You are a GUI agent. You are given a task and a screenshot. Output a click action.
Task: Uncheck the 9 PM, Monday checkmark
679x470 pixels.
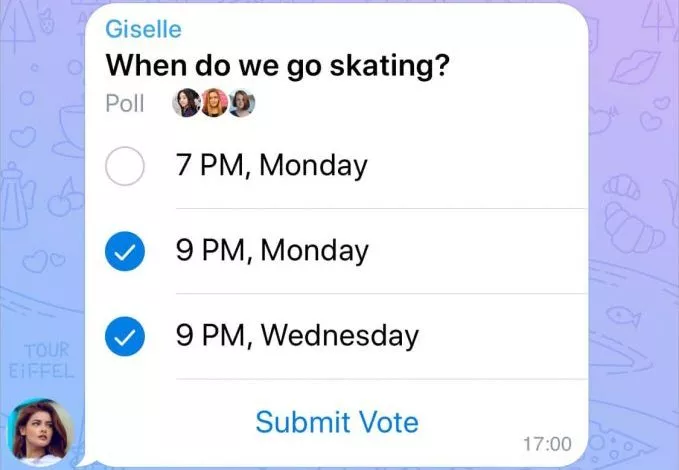(125, 251)
